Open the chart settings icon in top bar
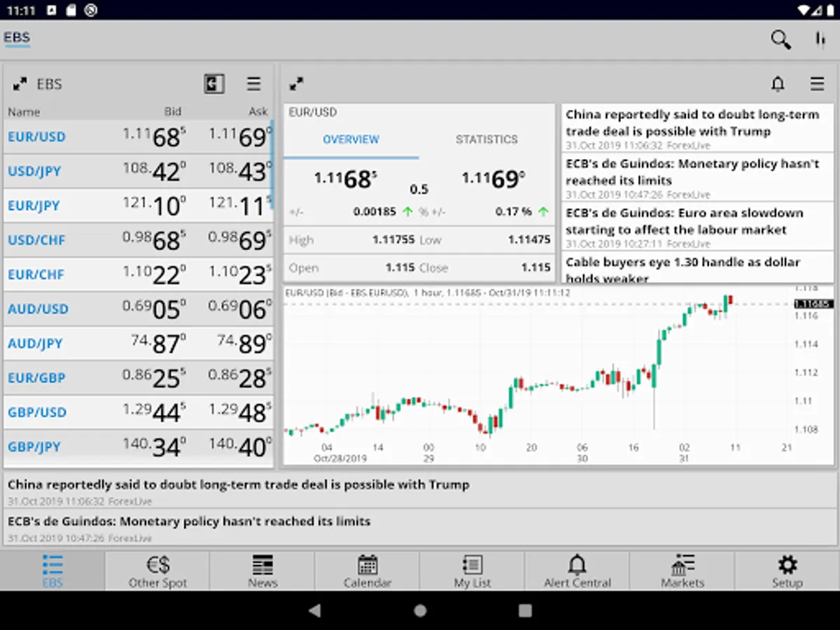 [x=820, y=40]
